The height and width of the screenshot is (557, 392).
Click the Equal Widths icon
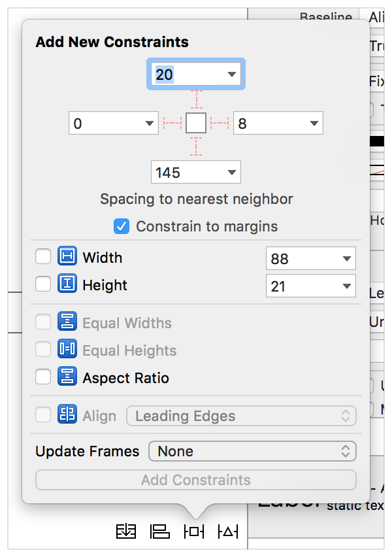[67, 322]
